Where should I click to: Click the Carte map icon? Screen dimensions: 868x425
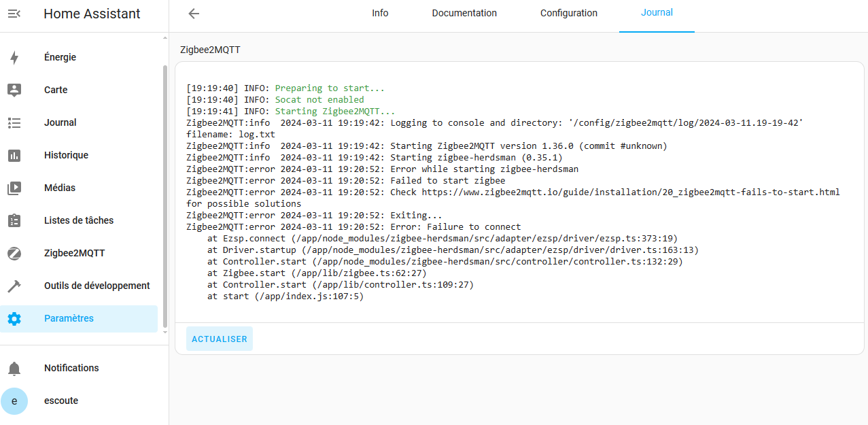tap(14, 90)
